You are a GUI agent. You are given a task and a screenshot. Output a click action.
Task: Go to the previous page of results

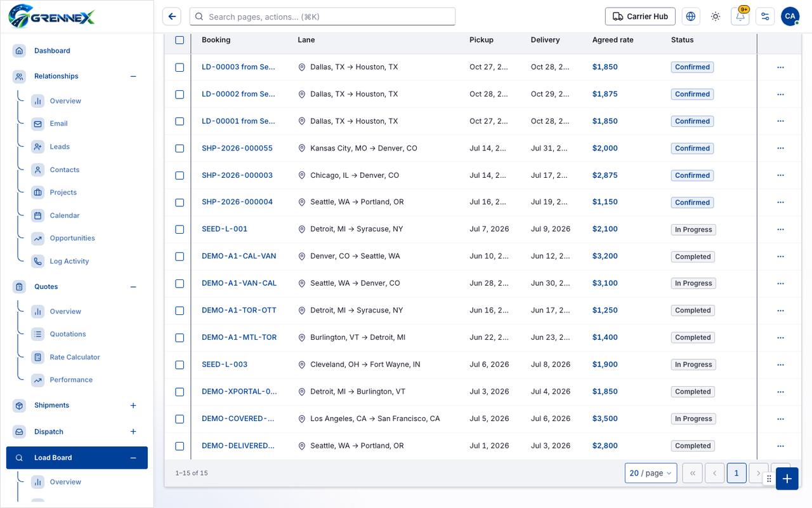[714, 473]
